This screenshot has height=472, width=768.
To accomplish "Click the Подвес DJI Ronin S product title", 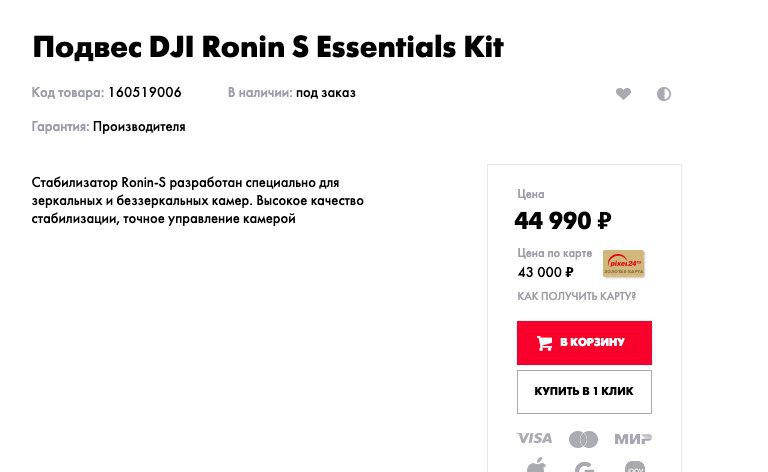I will [x=268, y=47].
